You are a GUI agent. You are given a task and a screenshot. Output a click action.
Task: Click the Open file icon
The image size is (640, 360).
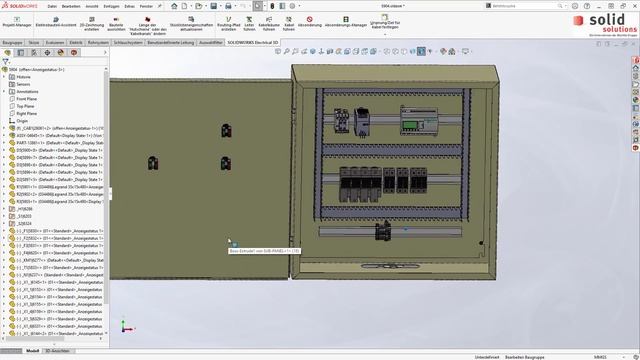198,6
